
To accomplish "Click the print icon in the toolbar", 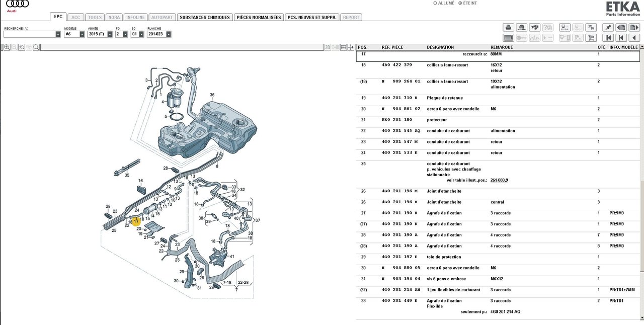I will pos(508,27).
